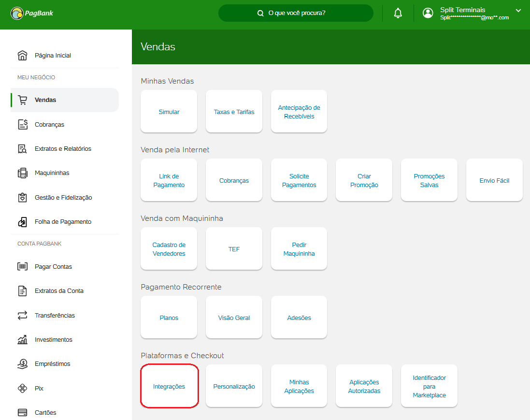Open Pix menu label
The image size is (530, 420).
click(39, 388)
